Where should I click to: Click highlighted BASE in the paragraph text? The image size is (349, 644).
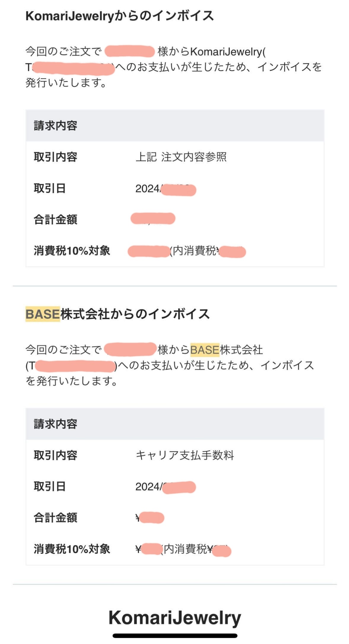(205, 350)
